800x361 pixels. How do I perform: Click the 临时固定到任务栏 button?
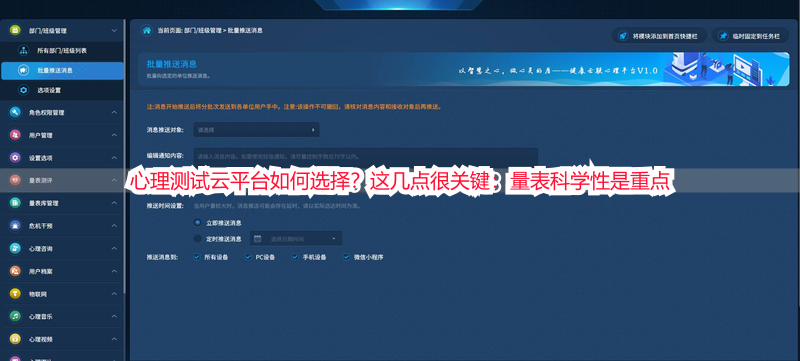click(x=751, y=36)
